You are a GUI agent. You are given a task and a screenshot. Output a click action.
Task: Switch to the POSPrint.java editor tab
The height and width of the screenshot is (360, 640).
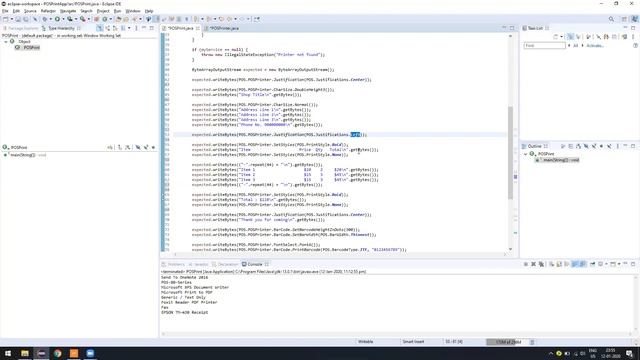coord(180,28)
